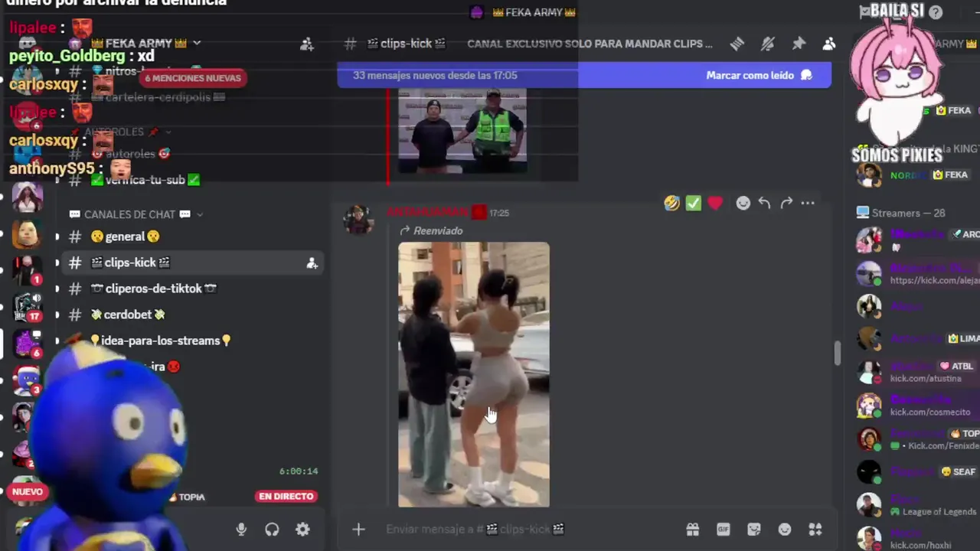Viewport: 980px width, 551px height.
Task: Open the server icon with 6 badge
Action: coord(28,343)
